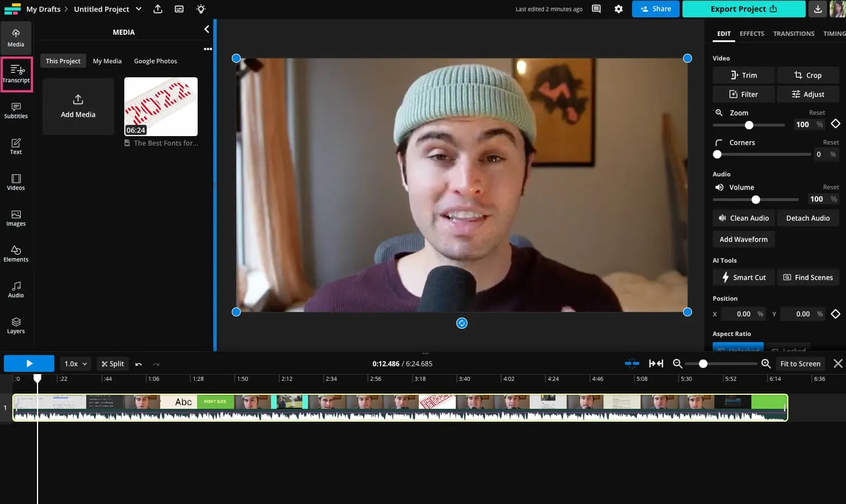Image resolution: width=846 pixels, height=504 pixels.
Task: Open the media panel three-dots menu
Action: tap(208, 49)
